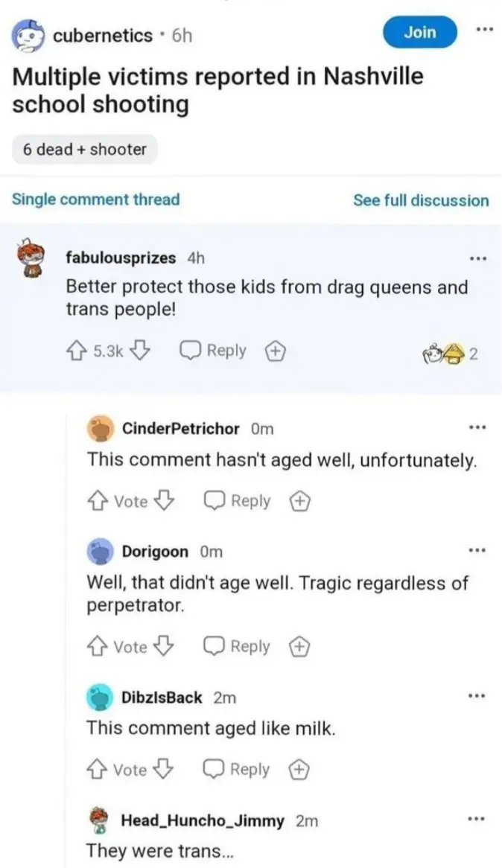Image resolution: width=502 pixels, height=868 pixels.
Task: Open Head_Huncho_Jimmy comment overflow menu
Action: tap(477, 818)
